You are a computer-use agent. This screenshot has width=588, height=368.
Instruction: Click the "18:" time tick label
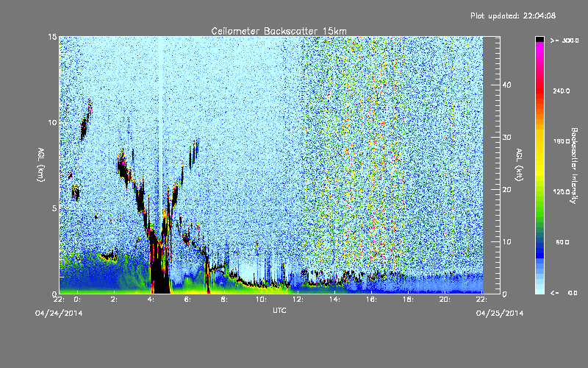pos(408,300)
